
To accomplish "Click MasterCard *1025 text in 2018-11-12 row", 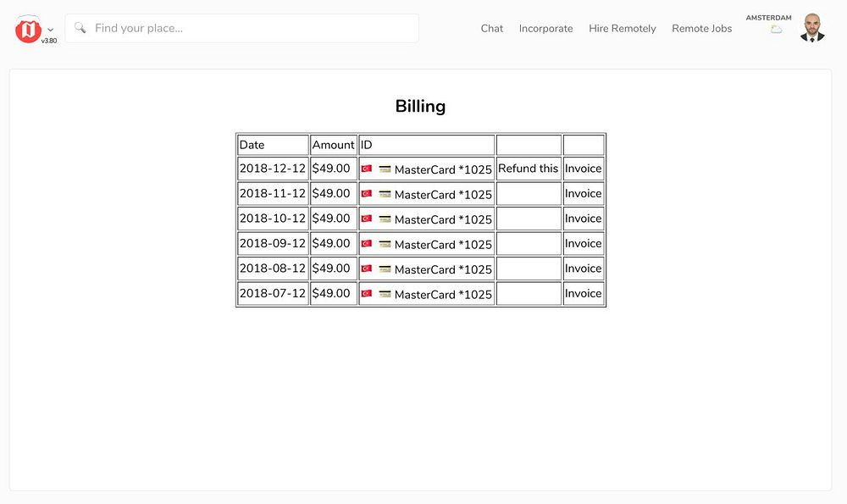I will [443, 195].
